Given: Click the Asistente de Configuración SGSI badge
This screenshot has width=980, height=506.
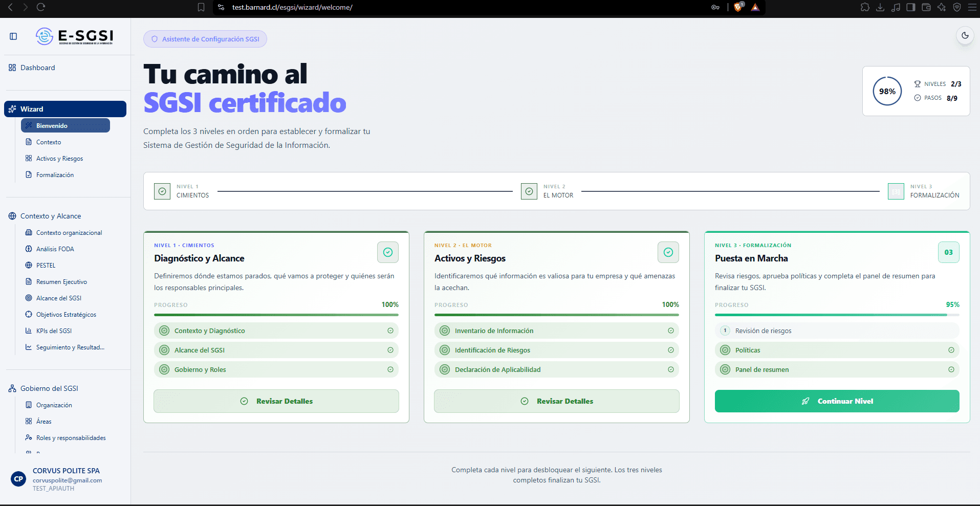Looking at the screenshot, I should pos(205,39).
